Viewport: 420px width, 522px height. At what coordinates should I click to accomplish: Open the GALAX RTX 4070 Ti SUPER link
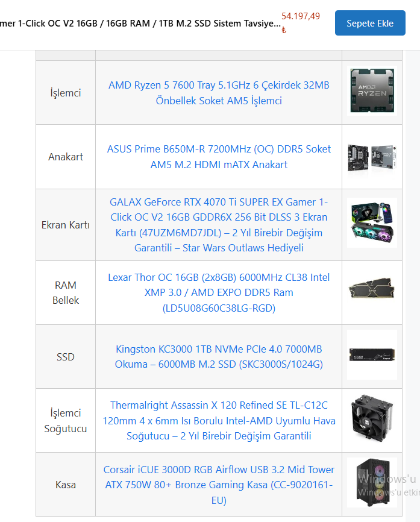(219, 225)
